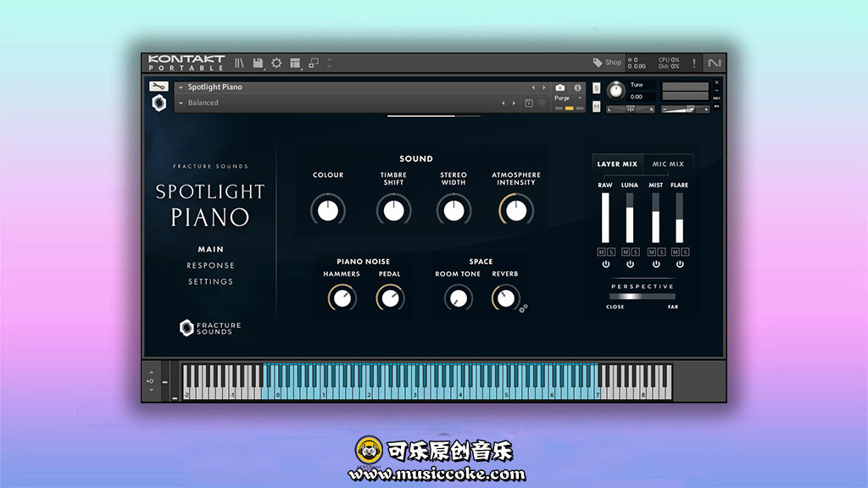Raise keyboard octave with up arrow
Screen dimensions: 868x488
[x=151, y=373]
